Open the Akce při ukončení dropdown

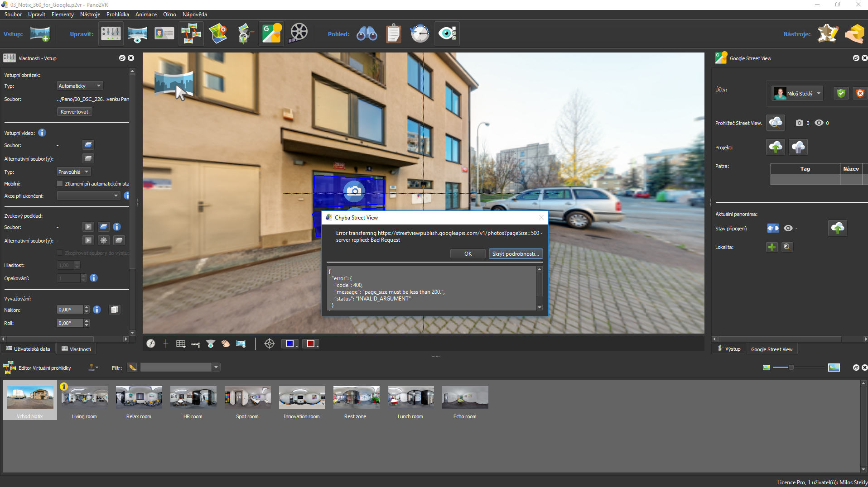click(x=88, y=196)
